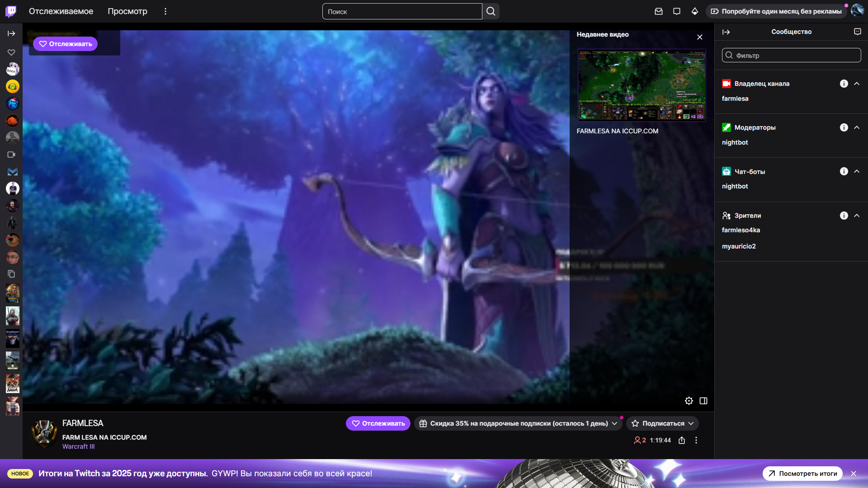Click the bits diamond icon

(x=695, y=11)
